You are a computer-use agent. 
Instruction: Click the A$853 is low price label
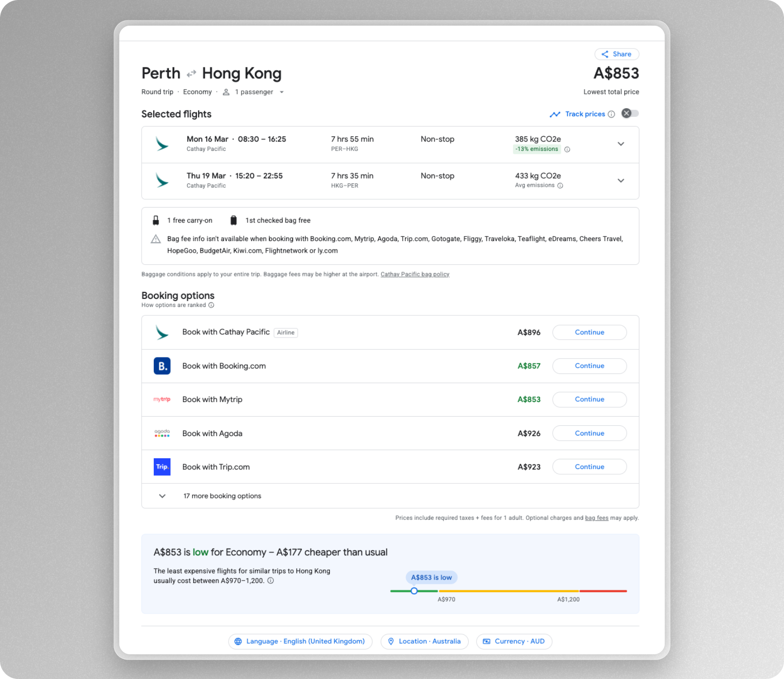[431, 577]
